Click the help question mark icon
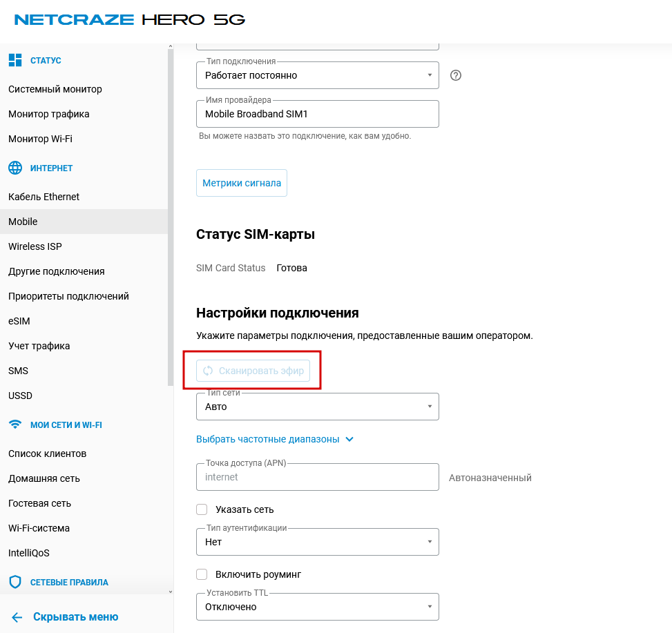The image size is (672, 633). click(x=455, y=75)
